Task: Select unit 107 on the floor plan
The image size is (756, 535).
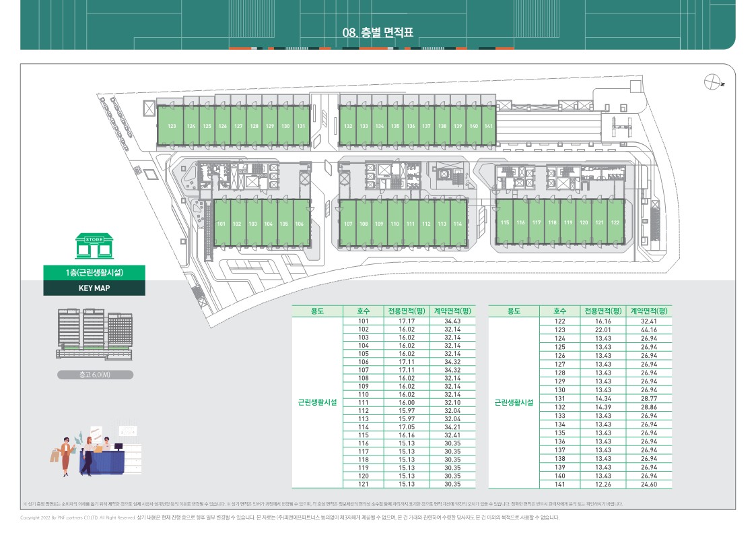Action: pyautogui.click(x=347, y=224)
